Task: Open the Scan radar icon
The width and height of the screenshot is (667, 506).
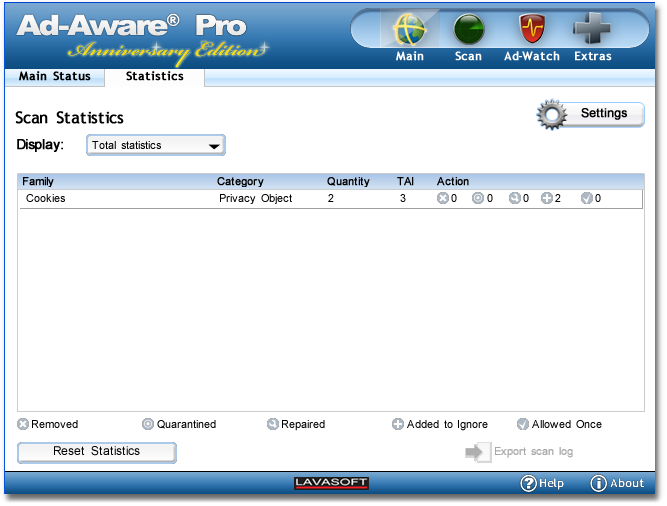Action: click(469, 29)
